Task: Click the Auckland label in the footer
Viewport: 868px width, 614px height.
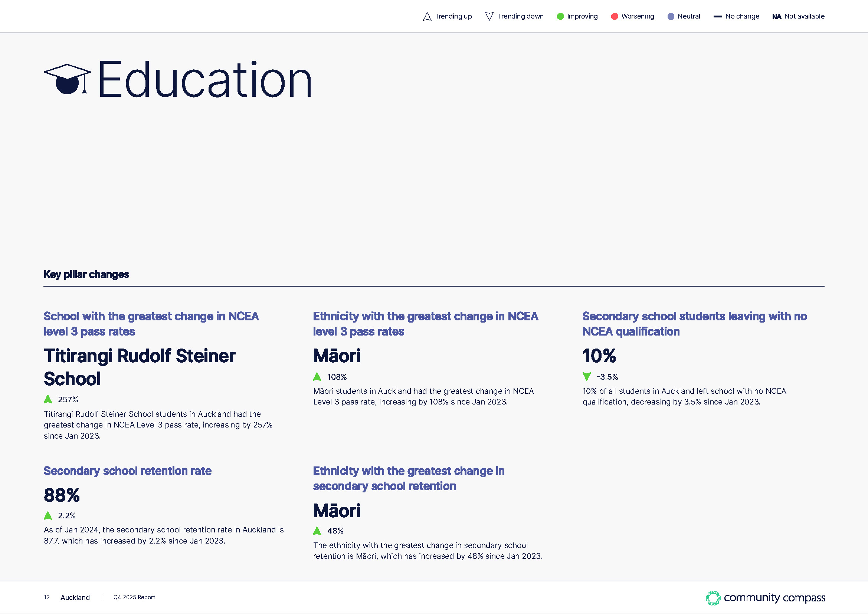Action: click(x=75, y=597)
